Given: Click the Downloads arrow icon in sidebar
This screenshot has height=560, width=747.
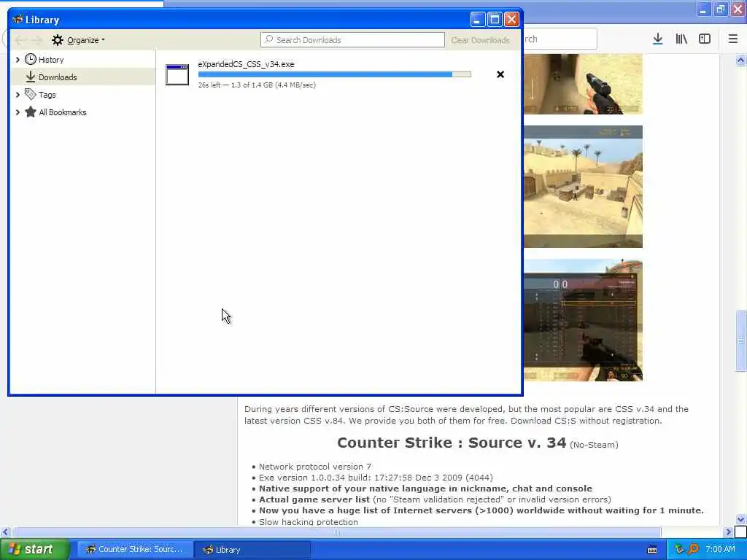Looking at the screenshot, I should tap(31, 77).
